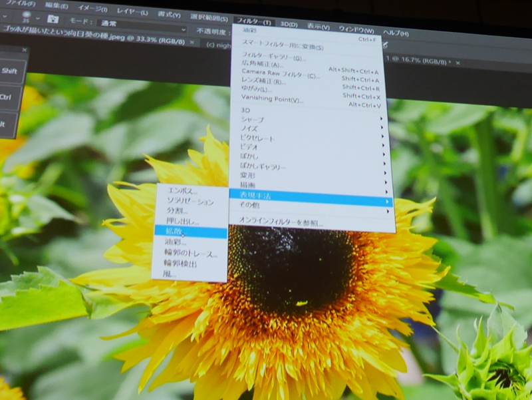Switch to the sunflower jpeg document tab
The width and height of the screenshot is (532, 400).
[x=94, y=35]
